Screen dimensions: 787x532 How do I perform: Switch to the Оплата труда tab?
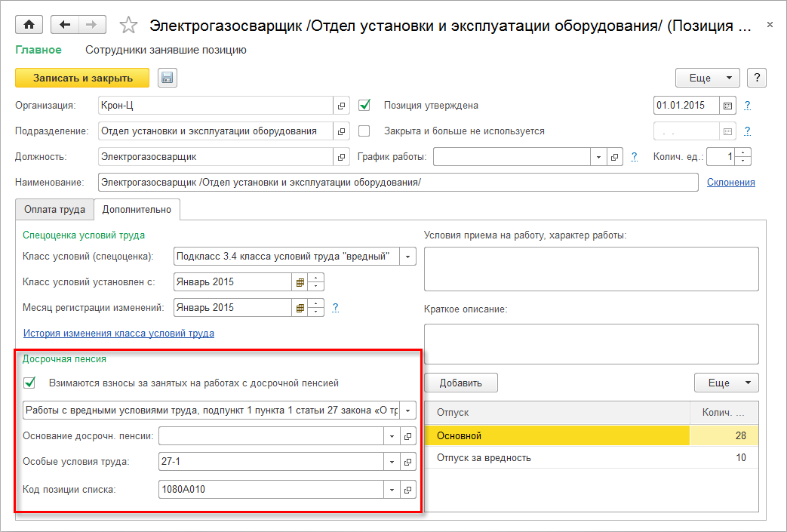(x=54, y=210)
